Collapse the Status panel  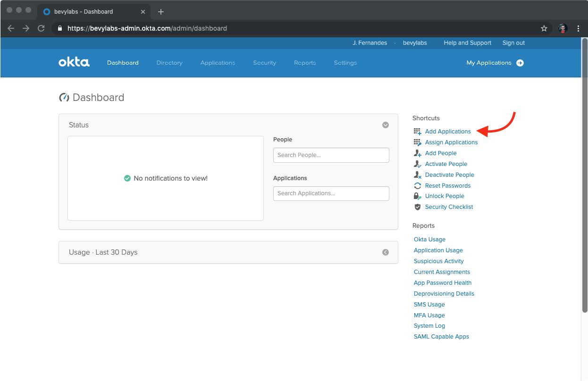(x=386, y=125)
